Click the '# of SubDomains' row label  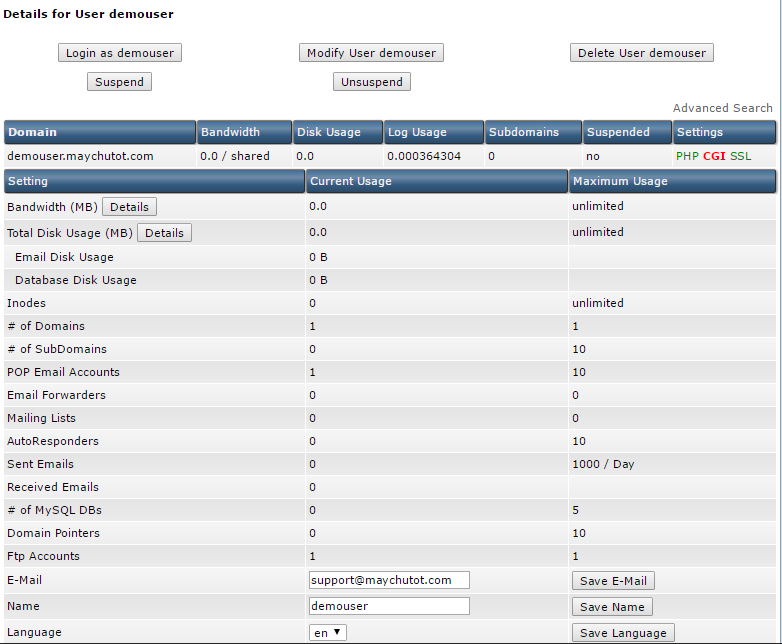[57, 349]
